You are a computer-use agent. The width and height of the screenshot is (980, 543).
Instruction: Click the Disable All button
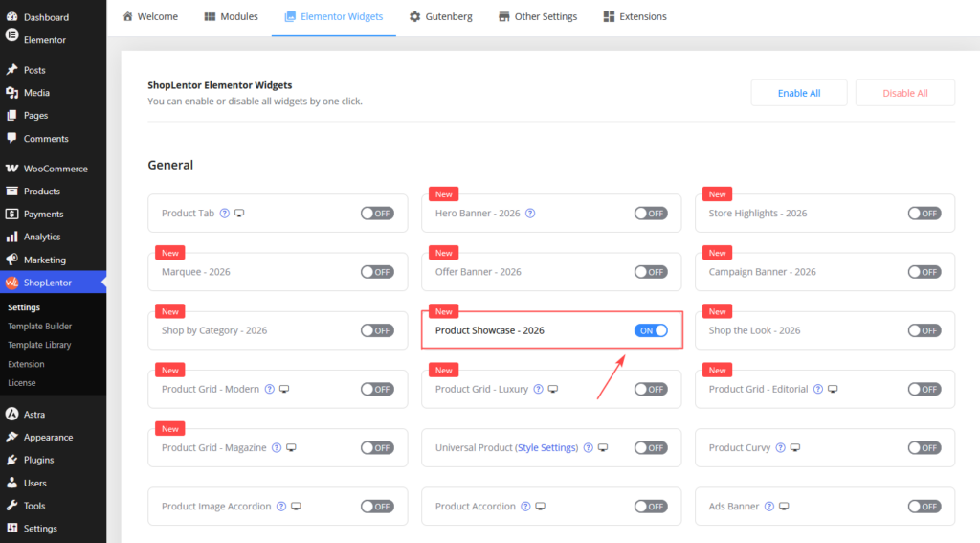point(905,93)
